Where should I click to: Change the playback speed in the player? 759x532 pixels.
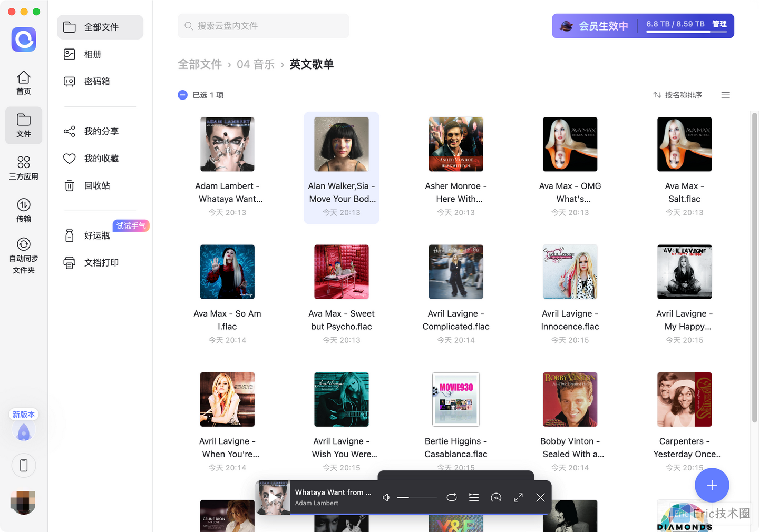pos(496,497)
